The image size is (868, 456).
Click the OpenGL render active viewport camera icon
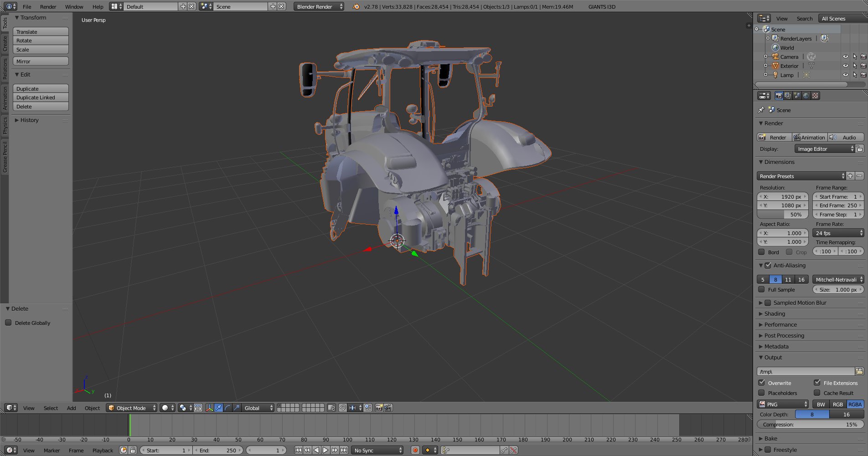379,408
